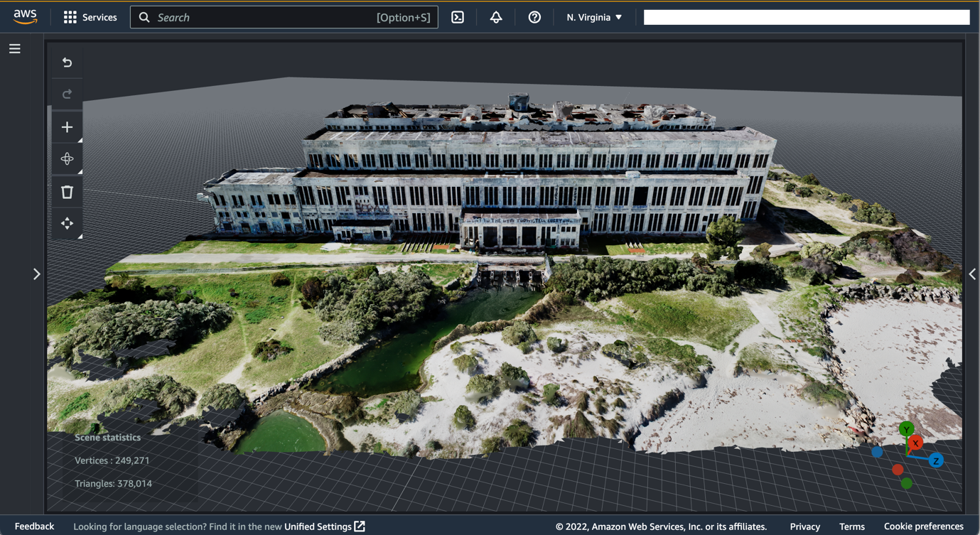
Task: Open the Unified Settings link
Action: click(325, 526)
